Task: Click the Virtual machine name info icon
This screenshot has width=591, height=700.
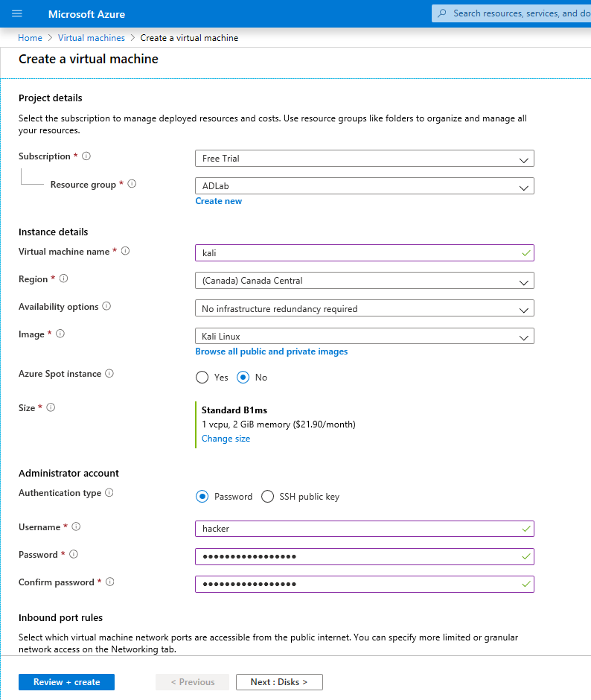Action: click(x=124, y=251)
